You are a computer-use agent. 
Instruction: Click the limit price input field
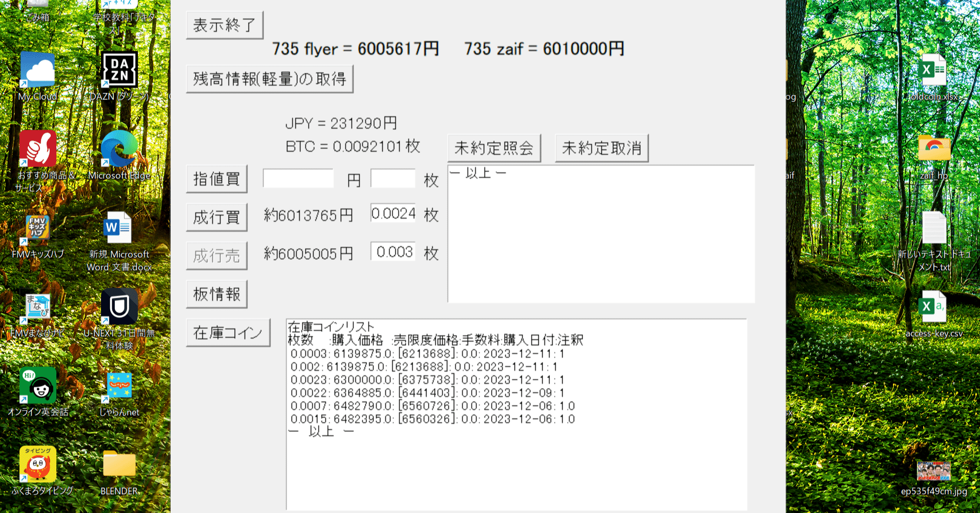coord(297,178)
